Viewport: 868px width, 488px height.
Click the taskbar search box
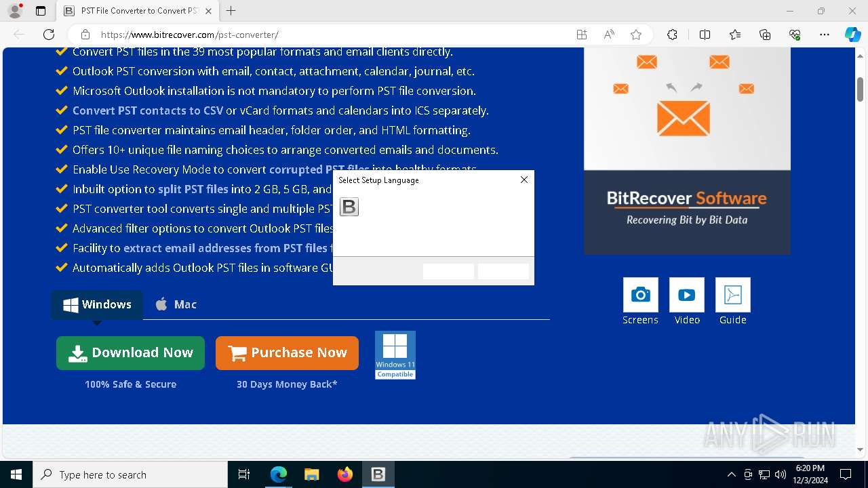(130, 474)
